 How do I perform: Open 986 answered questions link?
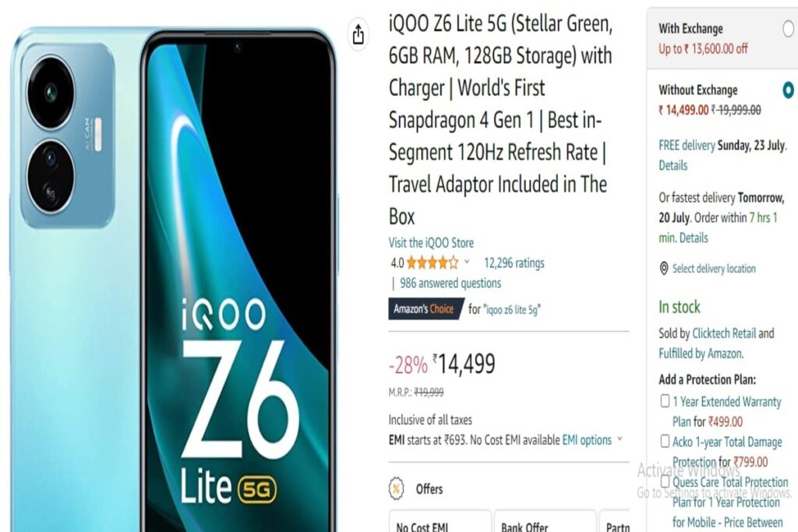point(450,284)
